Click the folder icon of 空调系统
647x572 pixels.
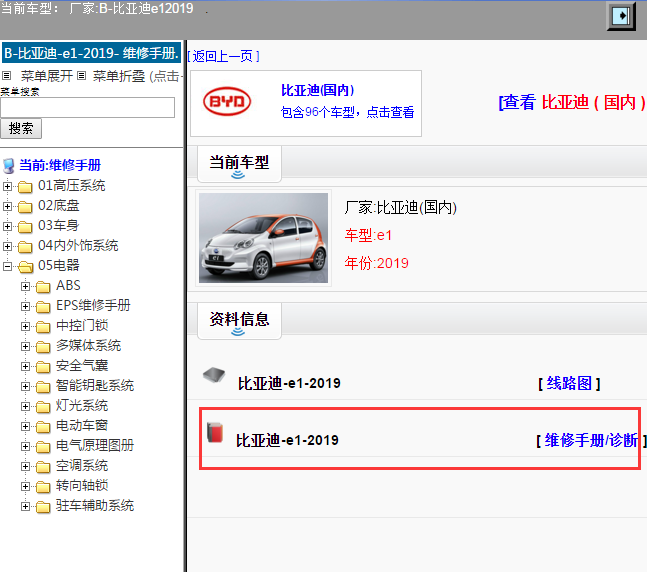click(x=43, y=467)
